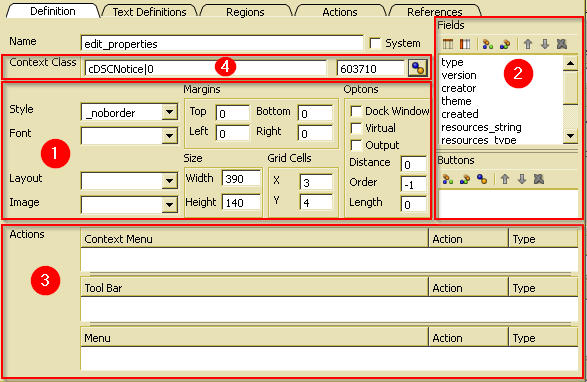Click the delete X icon in Fields toolbar
Image resolution: width=587 pixels, height=382 pixels.
tap(562, 44)
